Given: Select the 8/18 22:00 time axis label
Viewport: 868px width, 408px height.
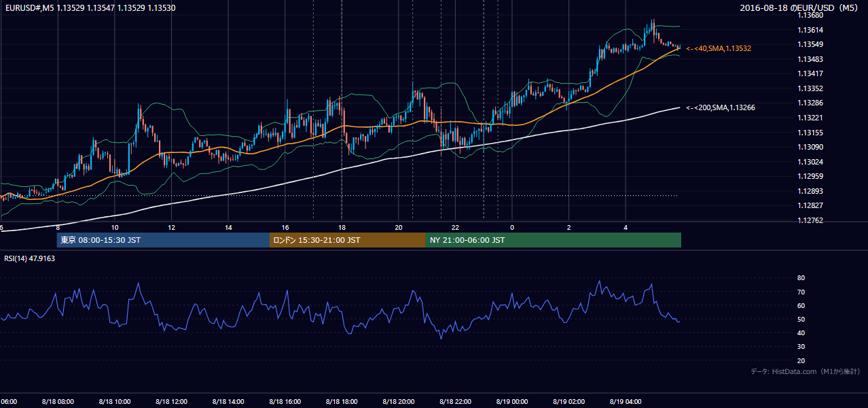Looking at the screenshot, I should coord(455,402).
